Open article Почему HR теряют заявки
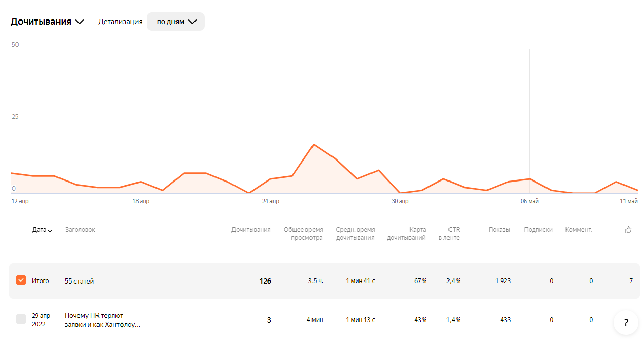 (102, 320)
